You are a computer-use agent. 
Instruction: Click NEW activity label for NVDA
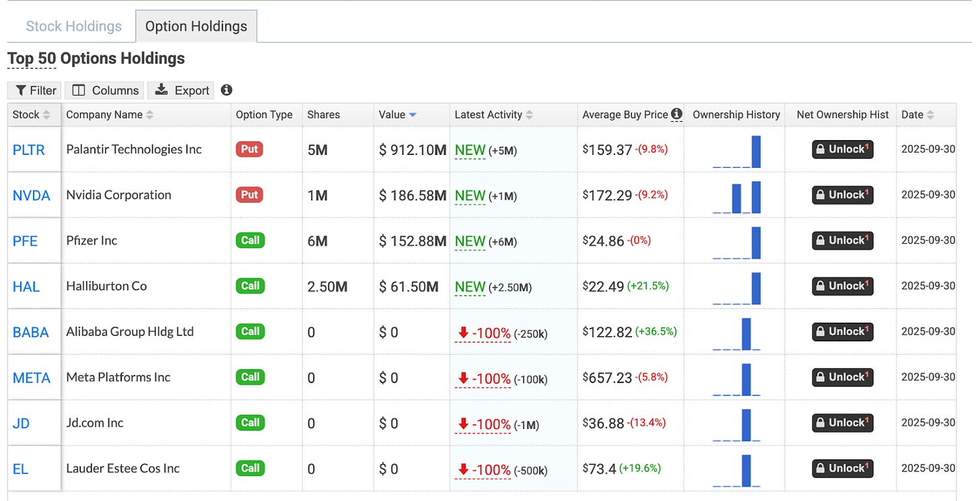[470, 196]
